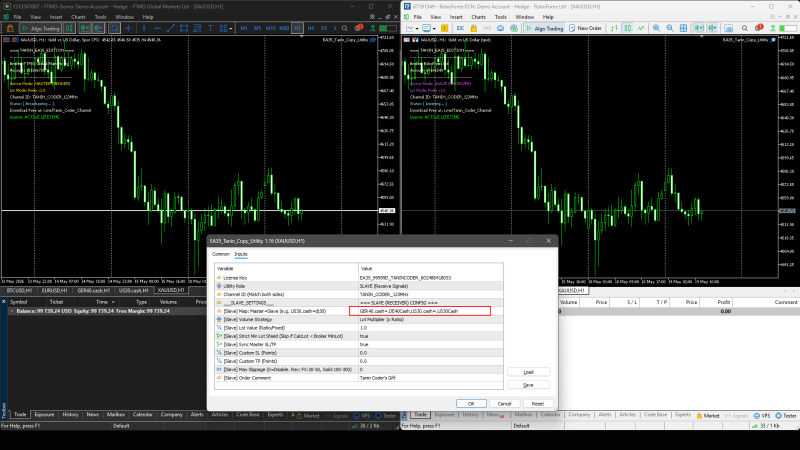Click the search icon in RoboForex toolbar
800x450 pixels.
(x=744, y=28)
